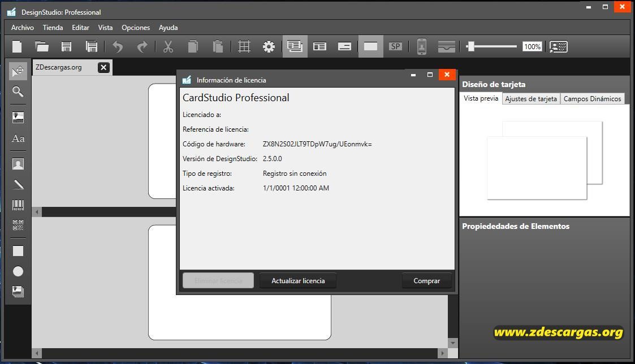This screenshot has height=364, width=635.
Task: Toggle the grid display icon
Action: (244, 46)
